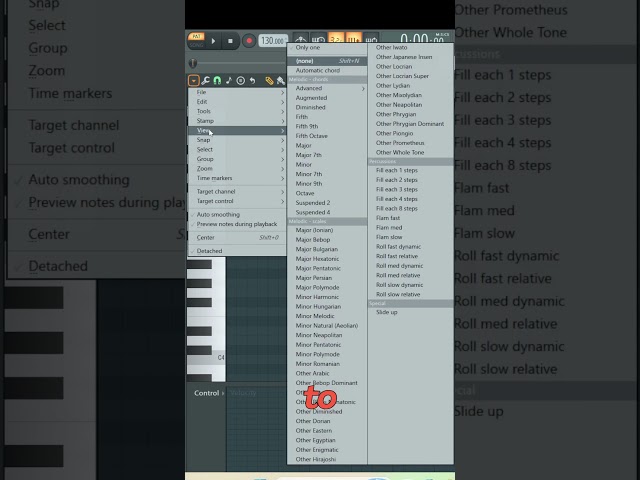Viewport: 640px width, 480px height.
Task: Expand the Edit submenu
Action: [237, 102]
